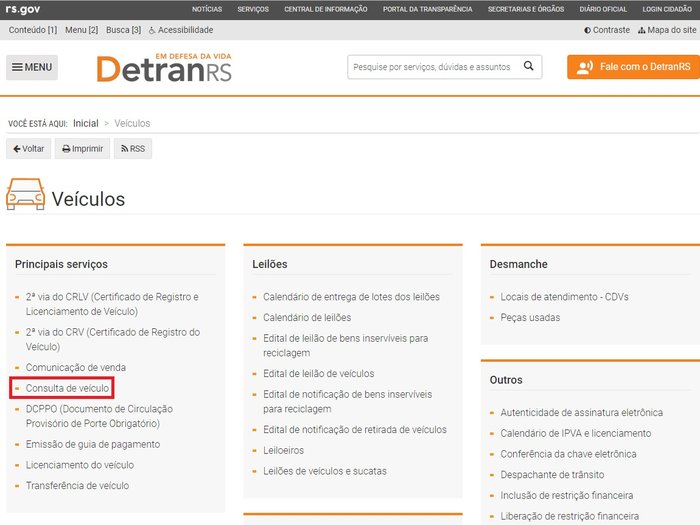Open SECRETARIAS E ÓRGÃOS menu item

526,9
